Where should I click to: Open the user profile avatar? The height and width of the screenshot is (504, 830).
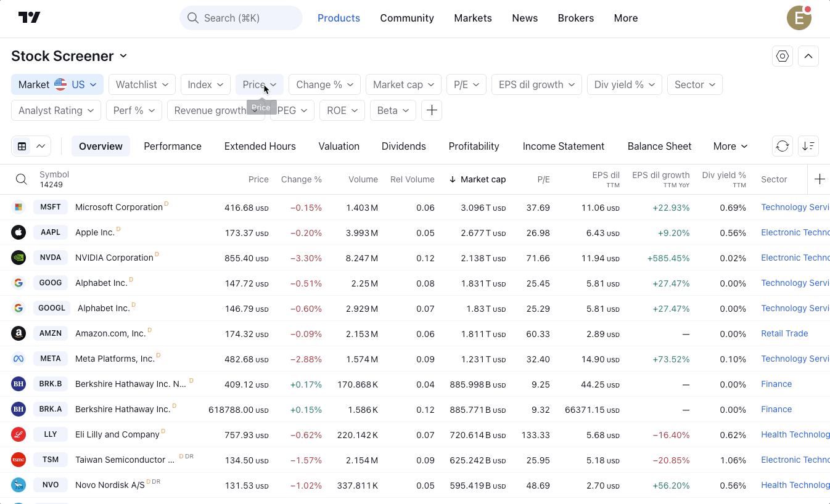coord(799,18)
